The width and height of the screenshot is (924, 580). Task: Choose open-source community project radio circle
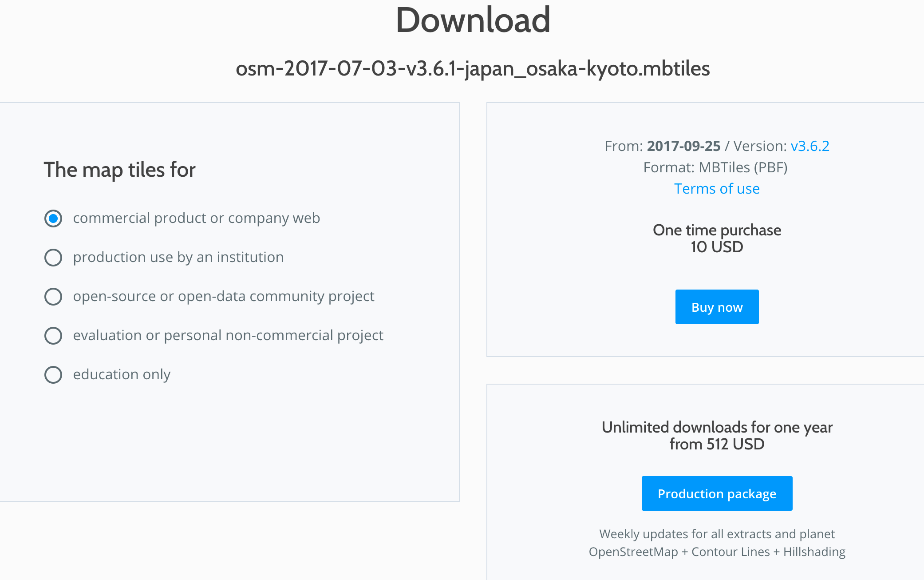pyautogui.click(x=53, y=297)
